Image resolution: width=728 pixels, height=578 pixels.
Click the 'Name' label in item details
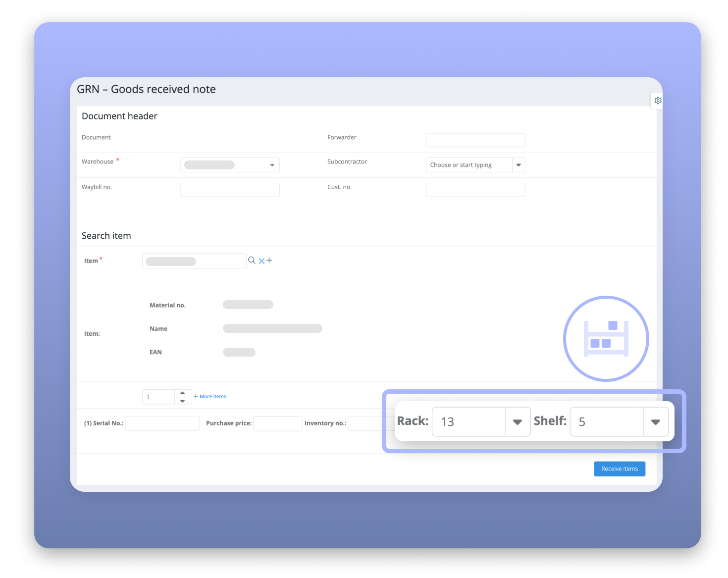[158, 329]
